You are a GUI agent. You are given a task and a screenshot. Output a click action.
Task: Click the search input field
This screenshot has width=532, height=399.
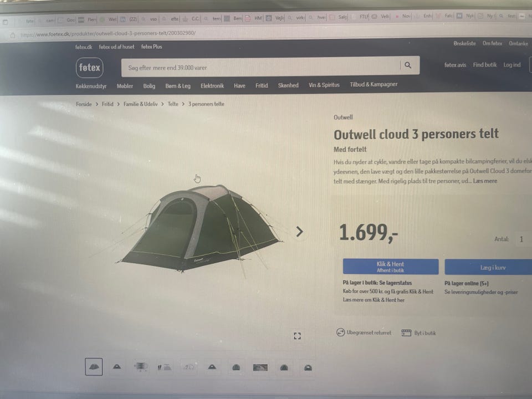[260, 67]
